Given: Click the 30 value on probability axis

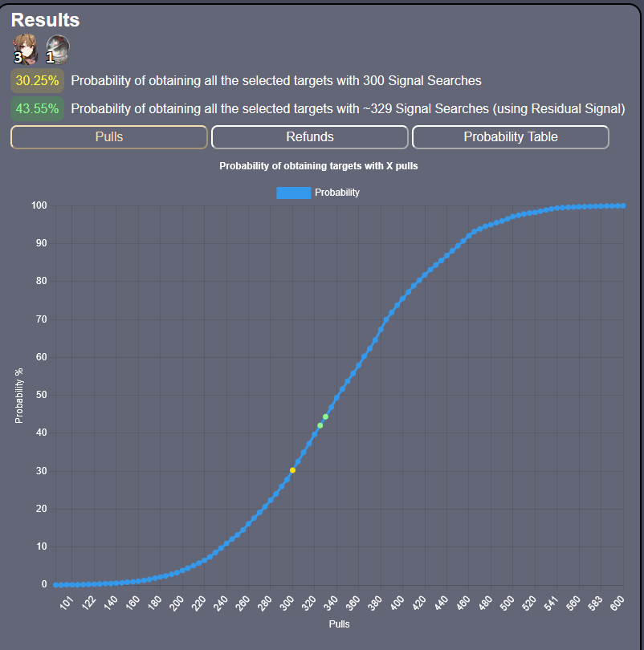Looking at the screenshot, I should pos(41,470).
